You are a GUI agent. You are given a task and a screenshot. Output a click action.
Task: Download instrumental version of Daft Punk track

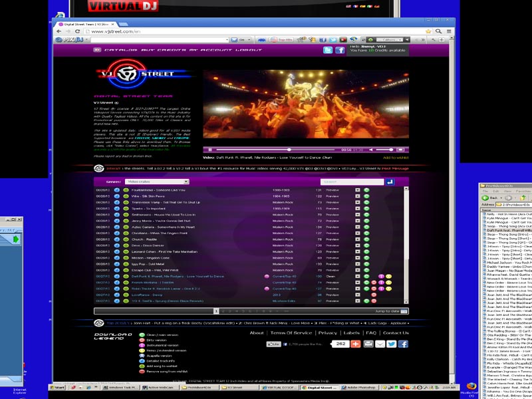pos(381,277)
